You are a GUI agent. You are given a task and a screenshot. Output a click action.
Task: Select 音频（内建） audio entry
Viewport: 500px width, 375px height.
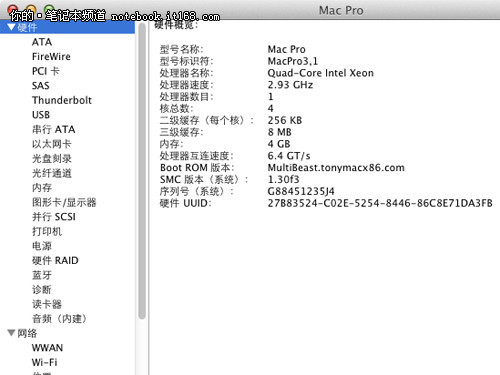(59, 319)
